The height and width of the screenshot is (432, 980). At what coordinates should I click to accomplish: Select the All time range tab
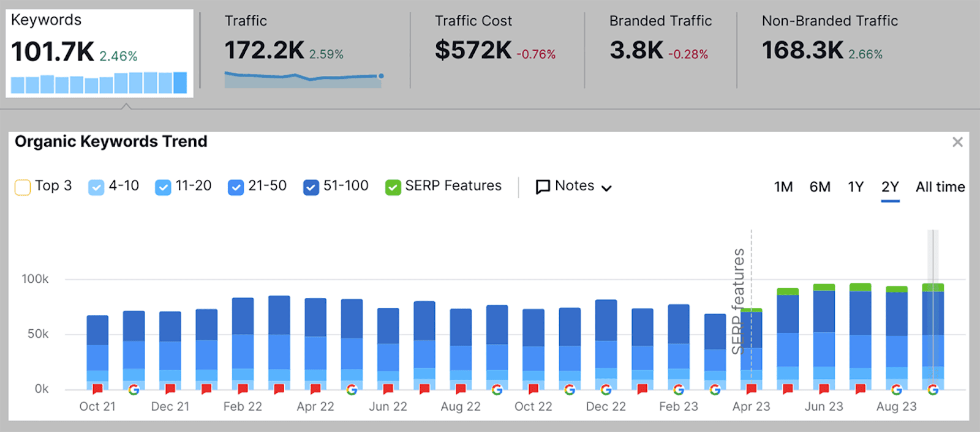click(x=940, y=187)
